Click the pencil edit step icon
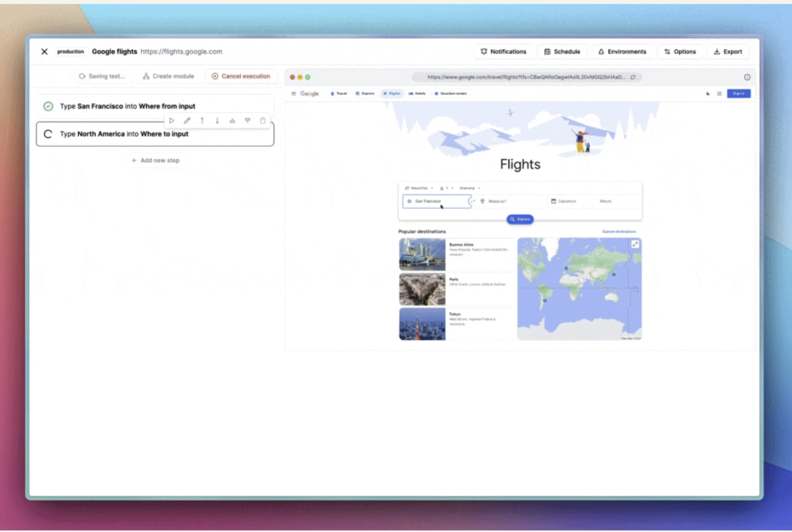This screenshot has width=792, height=532. (x=187, y=121)
